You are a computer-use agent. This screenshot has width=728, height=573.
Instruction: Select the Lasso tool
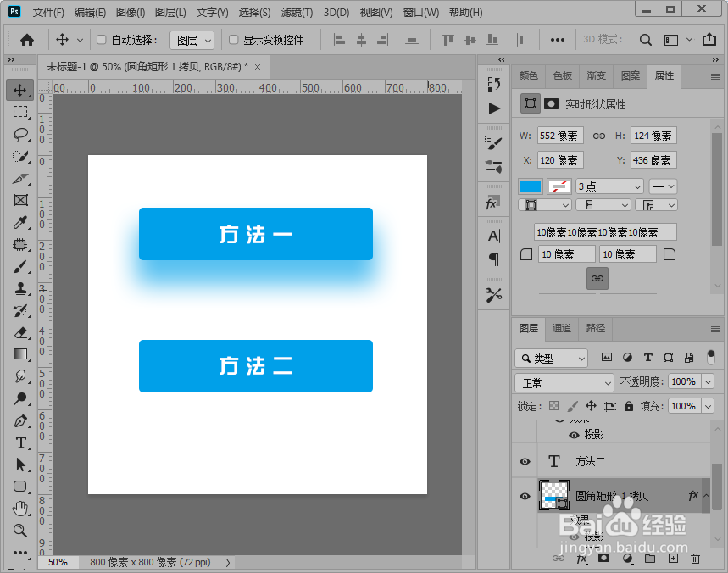[20, 134]
